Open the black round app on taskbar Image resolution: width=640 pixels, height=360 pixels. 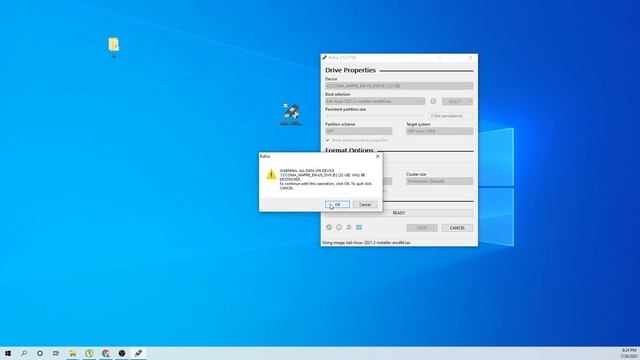pyautogui.click(x=122, y=353)
